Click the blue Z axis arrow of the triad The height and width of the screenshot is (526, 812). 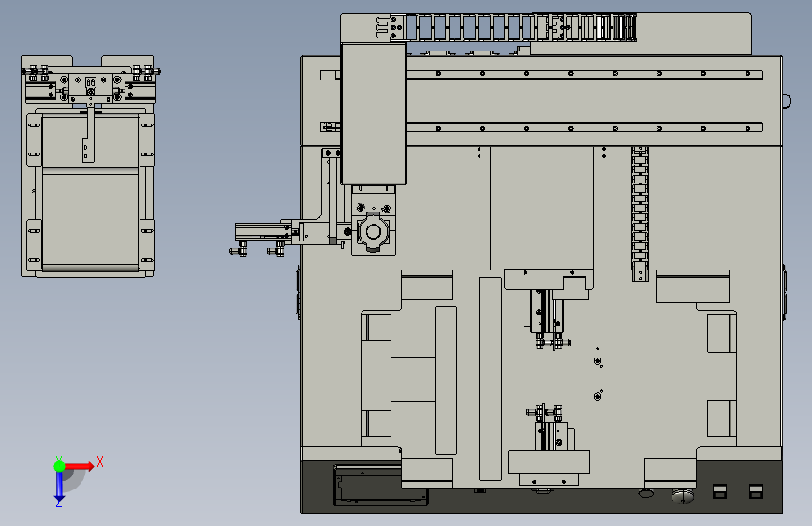pyautogui.click(x=59, y=486)
